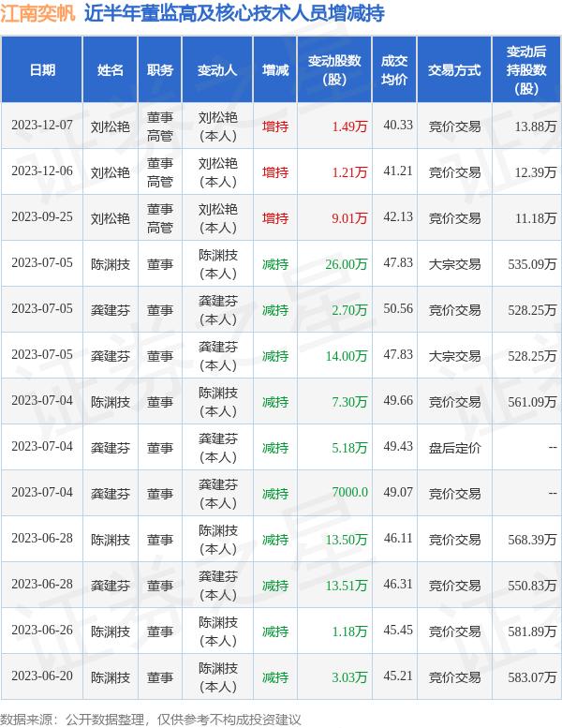The image size is (562, 728).
Task: Click the average price 50.56
Action: 398,309
